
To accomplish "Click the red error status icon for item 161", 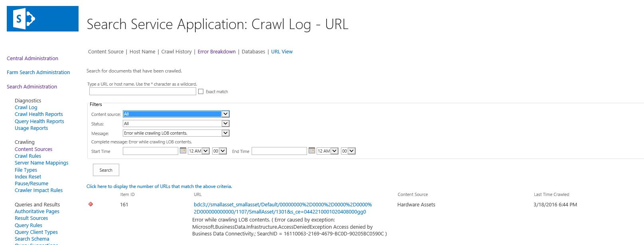I will pyautogui.click(x=91, y=204).
